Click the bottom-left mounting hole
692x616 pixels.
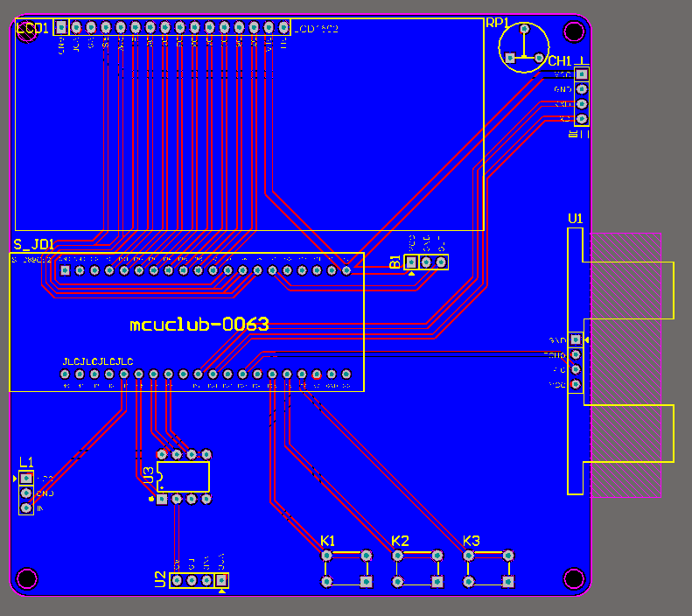pos(26,578)
